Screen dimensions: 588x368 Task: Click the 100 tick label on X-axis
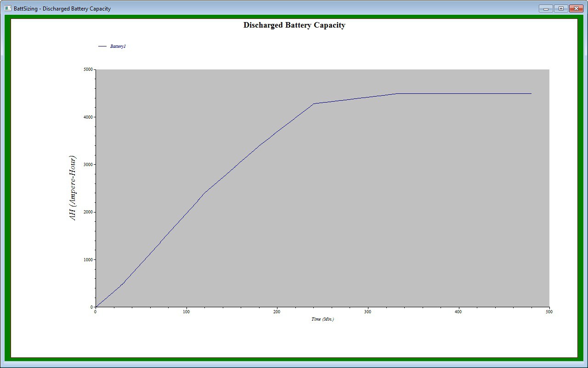pos(186,312)
